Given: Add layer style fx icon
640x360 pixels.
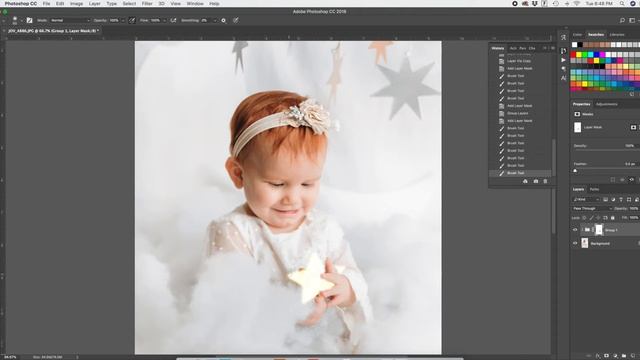Looking at the screenshot, I should 598,356.
